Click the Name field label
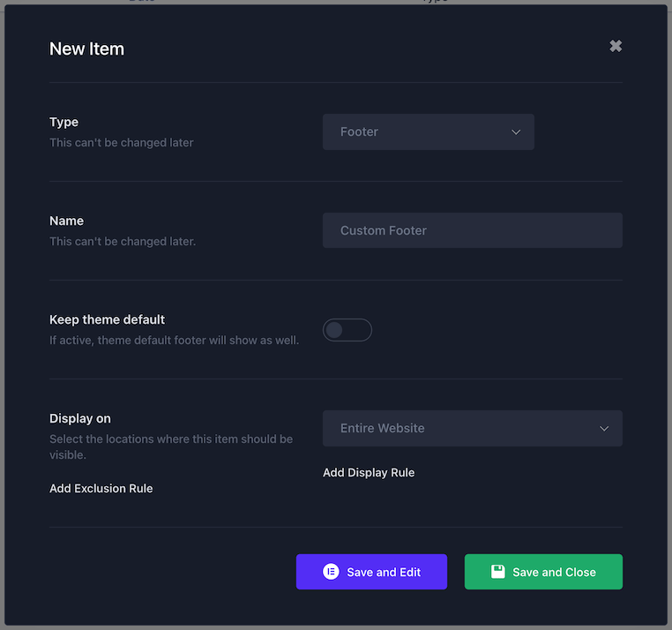The image size is (672, 630). (66, 221)
